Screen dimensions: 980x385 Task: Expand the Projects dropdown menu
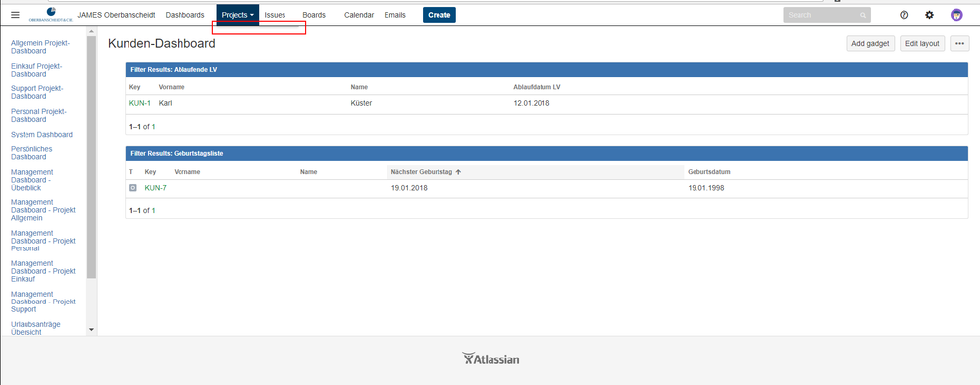click(237, 15)
